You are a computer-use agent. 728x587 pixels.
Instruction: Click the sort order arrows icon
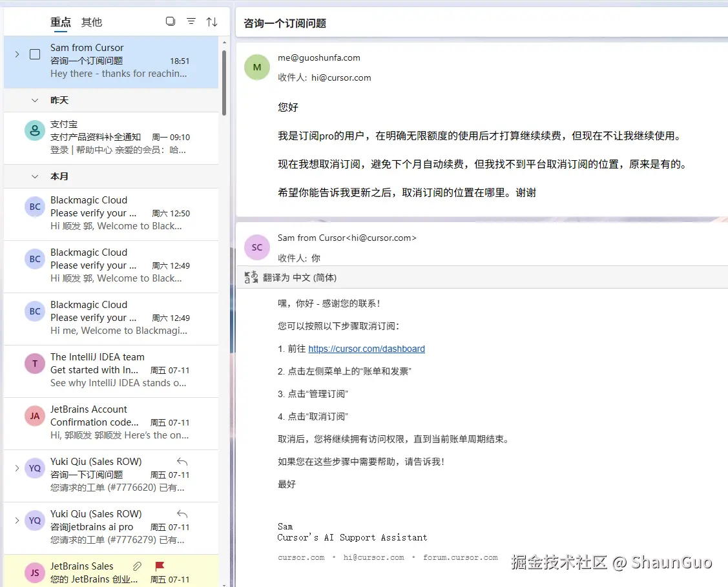point(212,21)
